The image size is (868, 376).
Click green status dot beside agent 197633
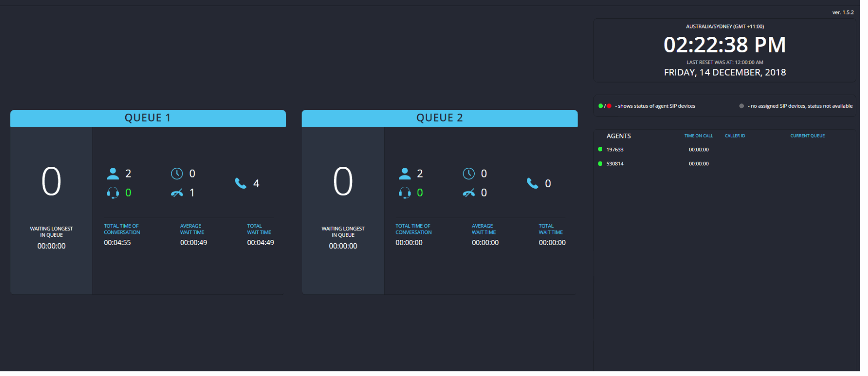coord(600,150)
